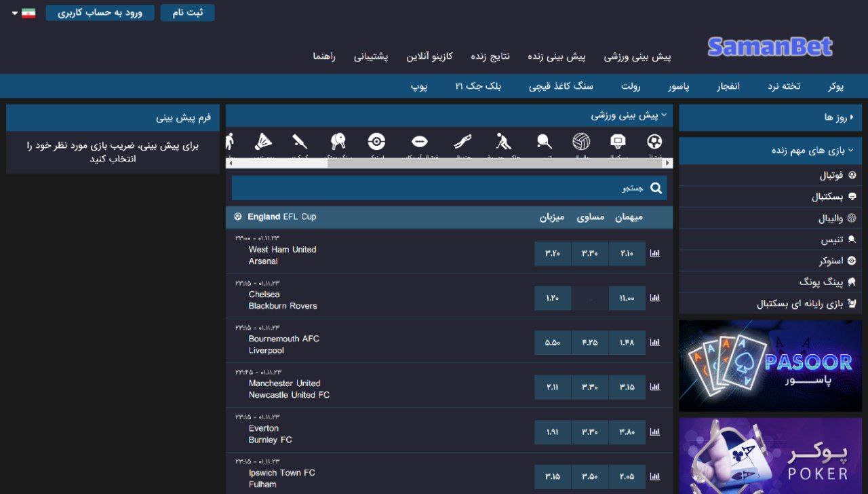Select the American football sport icon
The height and width of the screenshot is (494, 868).
418,141
